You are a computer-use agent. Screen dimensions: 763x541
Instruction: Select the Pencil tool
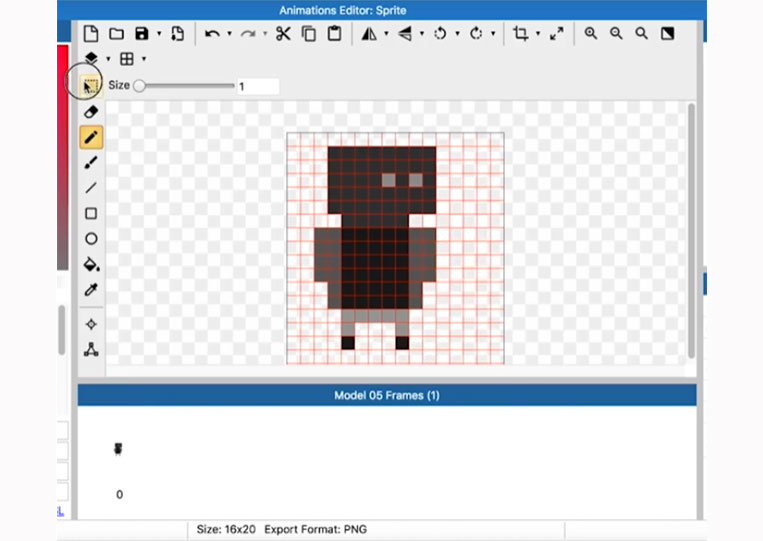pyautogui.click(x=91, y=137)
